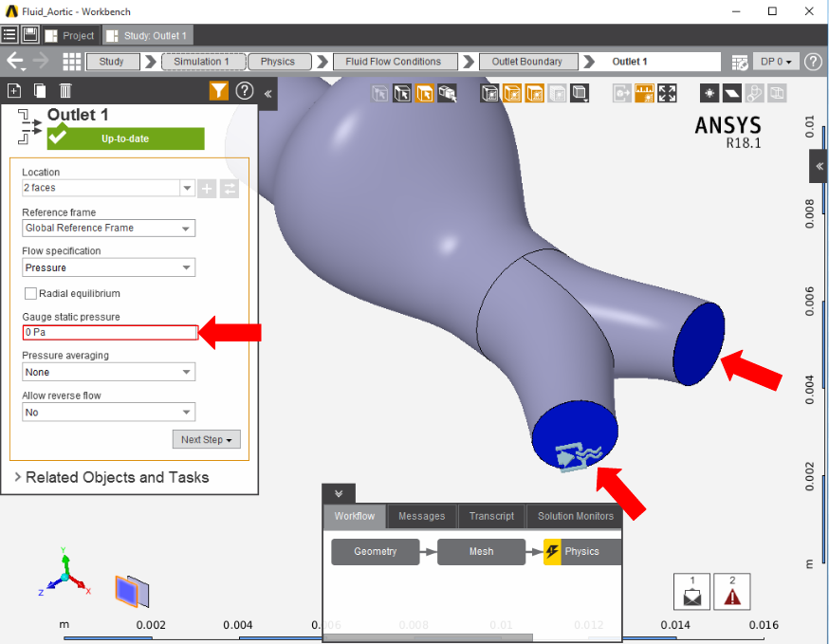The width and height of the screenshot is (829, 644).
Task: Collapse the Outlet 1 side panel
Action: [x=268, y=94]
